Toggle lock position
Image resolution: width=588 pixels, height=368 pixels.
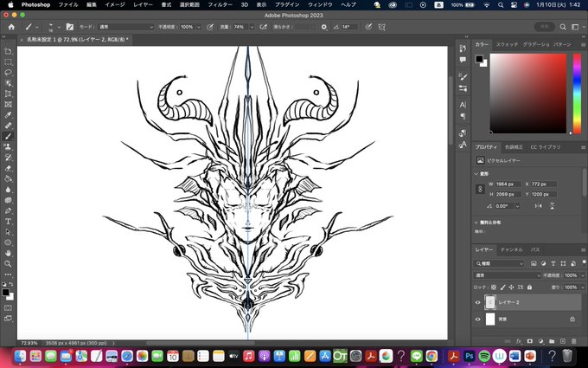(512, 287)
